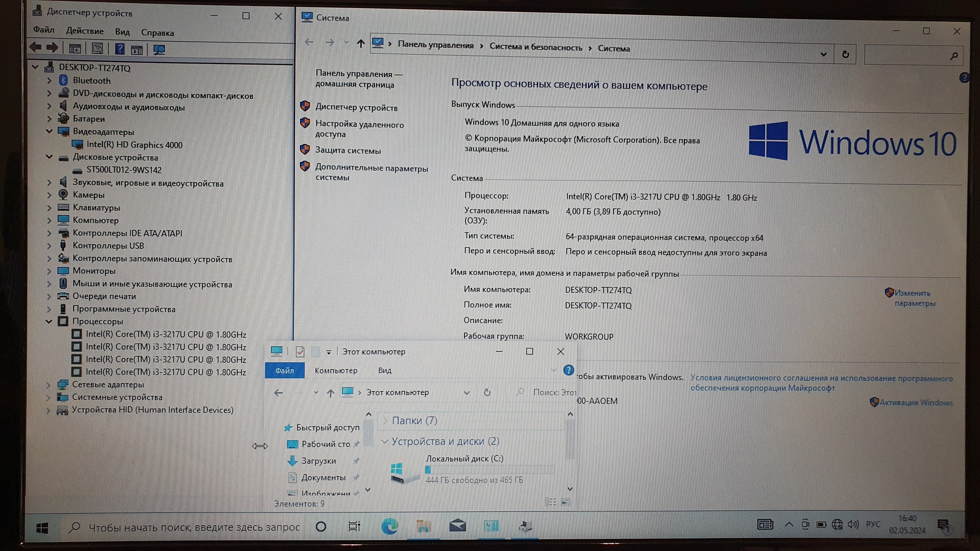Expand the Bluetooth device category

point(49,81)
